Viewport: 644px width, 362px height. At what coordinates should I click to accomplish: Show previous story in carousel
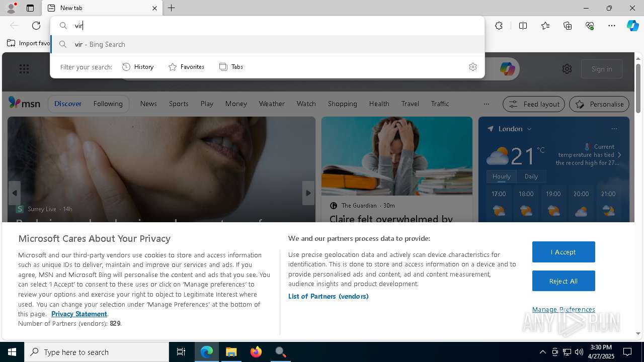pos(15,193)
